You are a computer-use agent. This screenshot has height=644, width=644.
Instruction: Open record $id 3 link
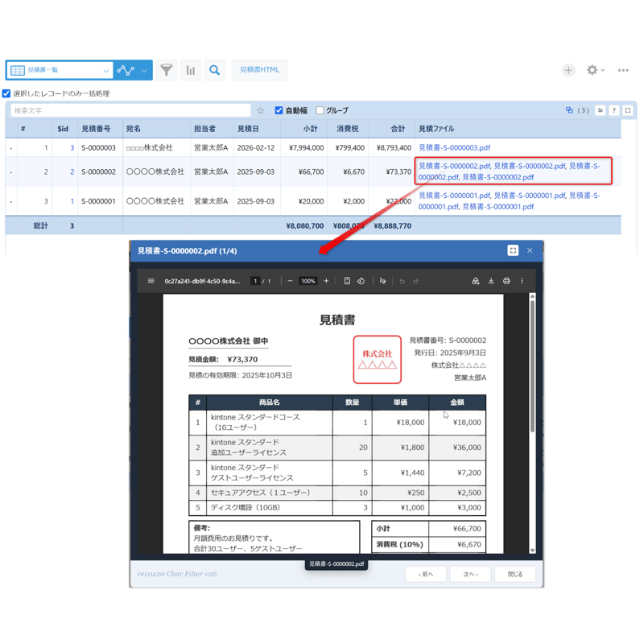[x=72, y=147]
